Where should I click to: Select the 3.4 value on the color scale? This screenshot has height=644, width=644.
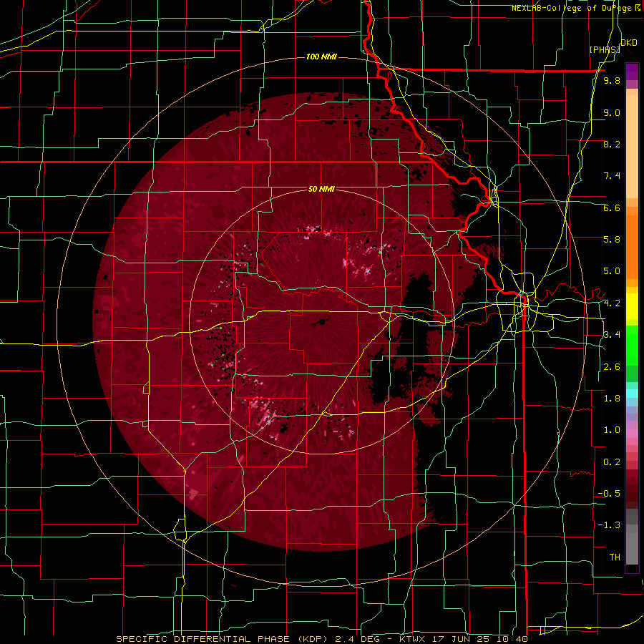612,335
